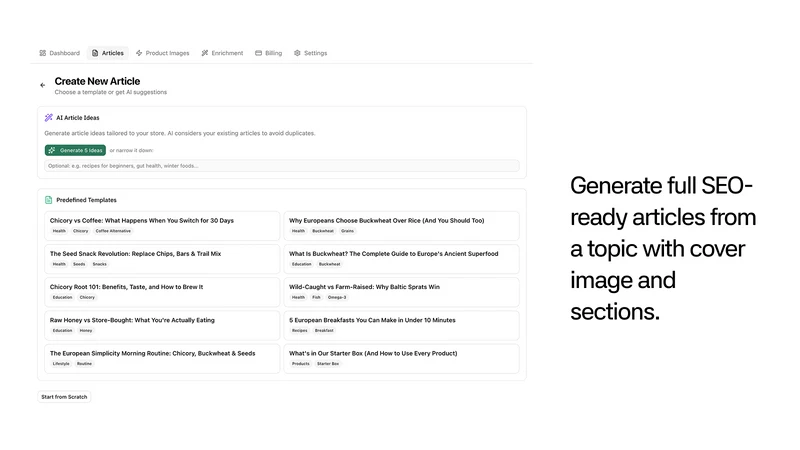
Task: Click the Lifestyle tag
Action: pos(61,364)
